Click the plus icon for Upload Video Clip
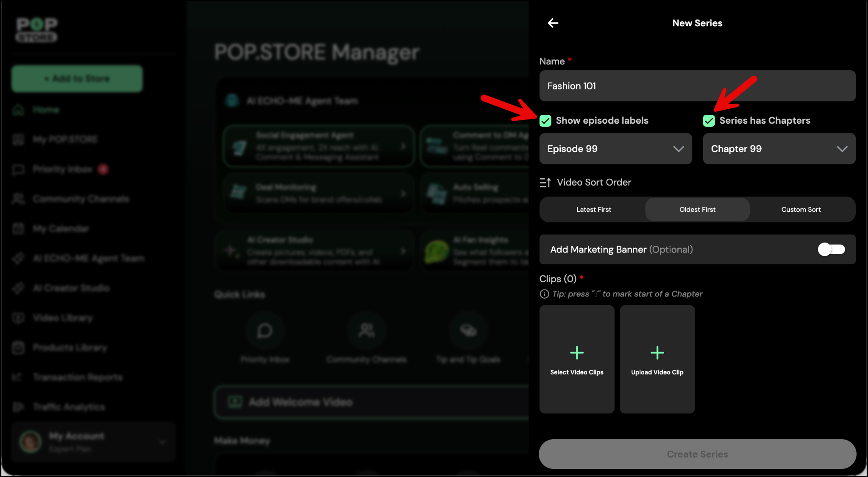 pyautogui.click(x=657, y=352)
